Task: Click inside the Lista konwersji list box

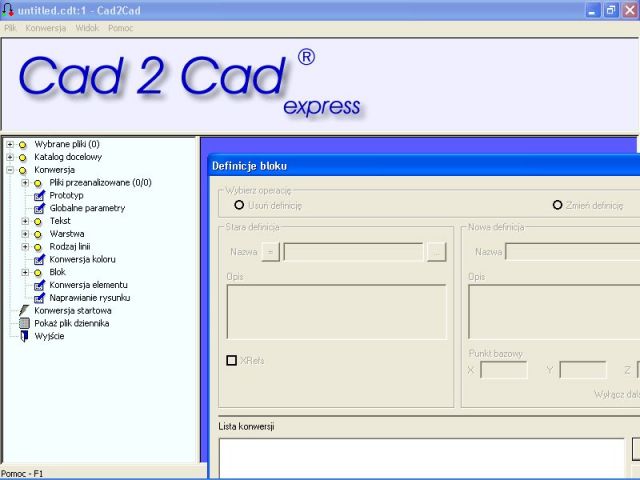Action: pyautogui.click(x=422, y=458)
